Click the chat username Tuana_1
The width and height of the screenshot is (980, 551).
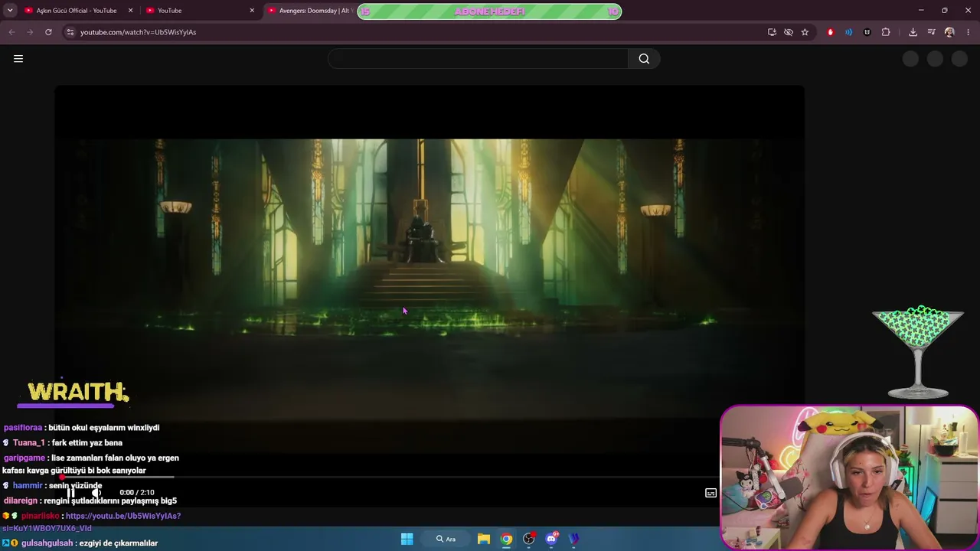click(x=29, y=443)
